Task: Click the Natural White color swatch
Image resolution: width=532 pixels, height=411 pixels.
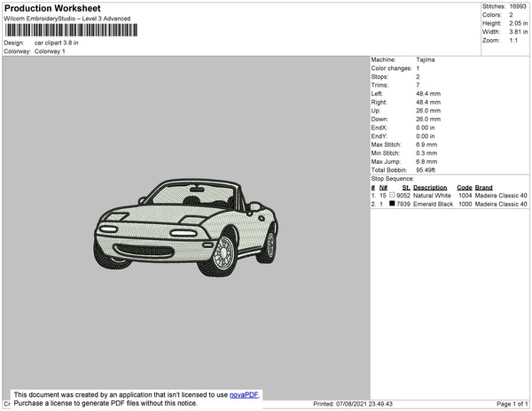Action: click(392, 195)
